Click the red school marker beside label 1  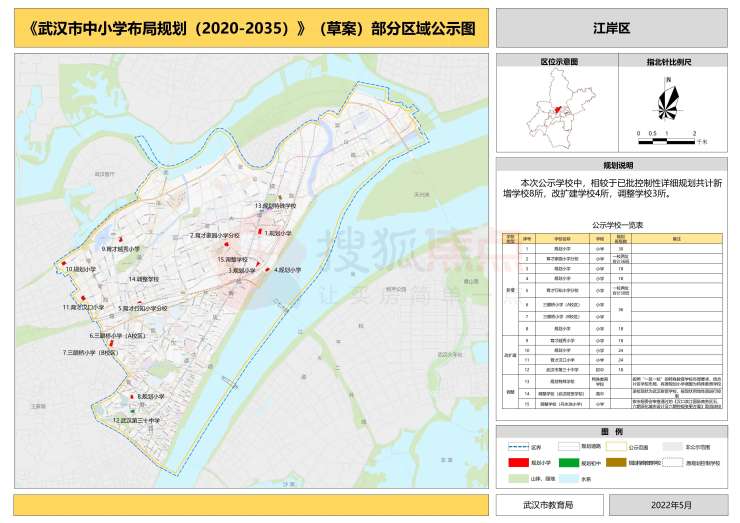click(260, 231)
